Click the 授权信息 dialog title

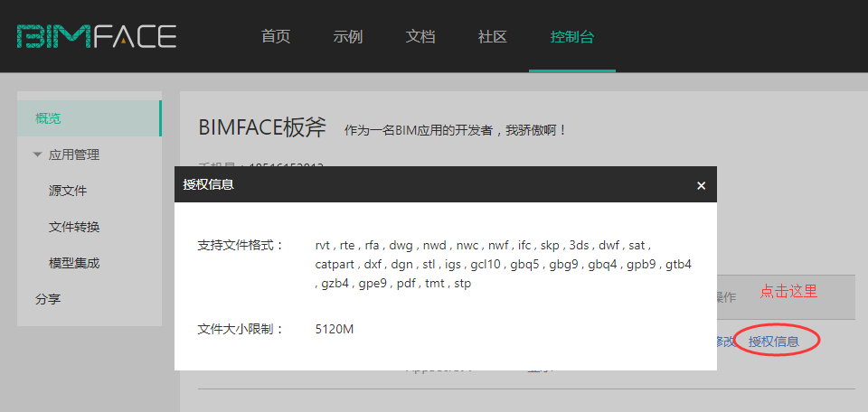(x=208, y=184)
